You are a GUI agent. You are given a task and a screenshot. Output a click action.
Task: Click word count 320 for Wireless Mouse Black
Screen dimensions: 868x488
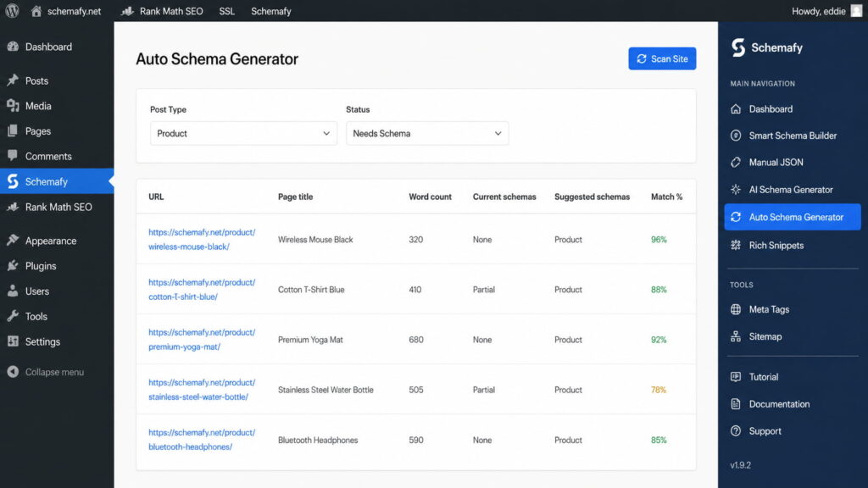415,240
